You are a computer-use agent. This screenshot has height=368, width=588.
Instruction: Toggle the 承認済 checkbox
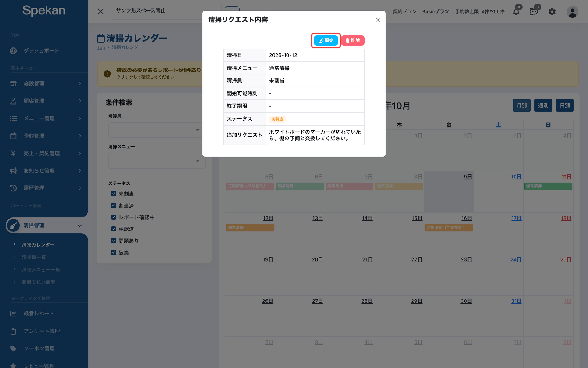pyautogui.click(x=114, y=229)
